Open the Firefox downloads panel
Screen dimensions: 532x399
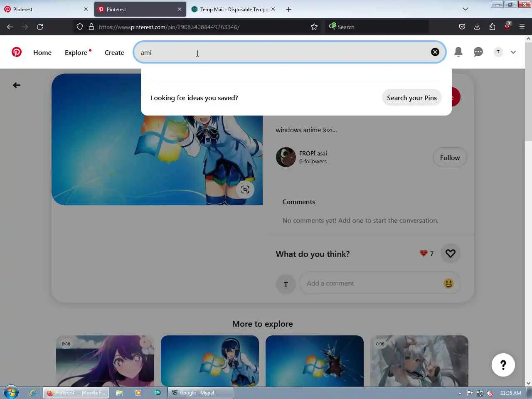[477, 27]
